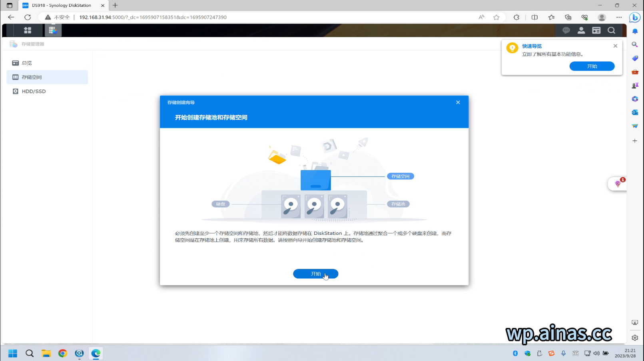
Task: Open the volume control in system tray
Action: coord(596,353)
